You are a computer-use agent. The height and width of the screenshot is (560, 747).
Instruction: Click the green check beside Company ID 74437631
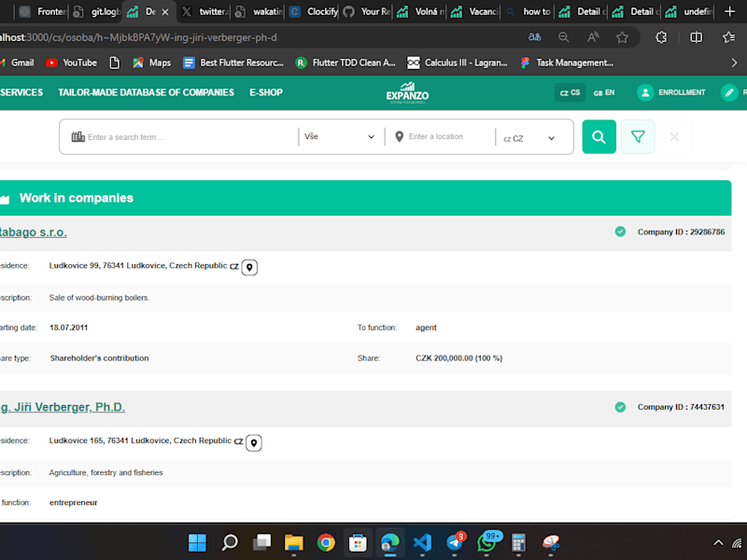coord(620,407)
